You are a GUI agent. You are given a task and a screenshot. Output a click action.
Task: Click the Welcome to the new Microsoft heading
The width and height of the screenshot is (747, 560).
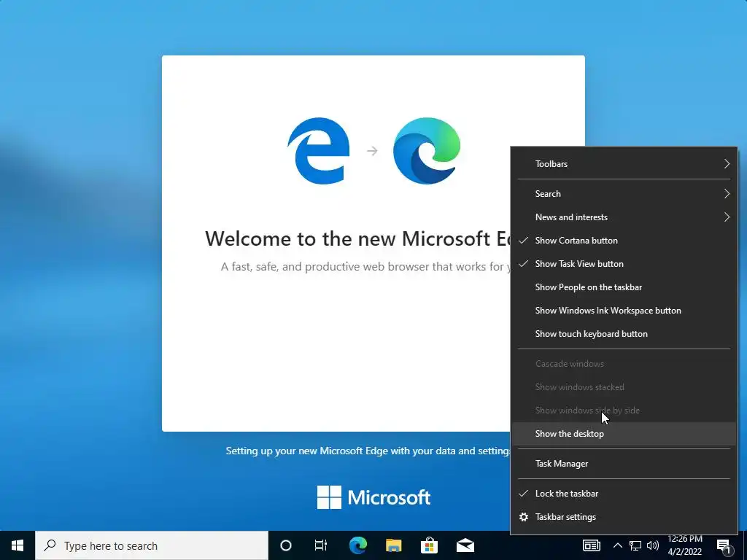pos(358,238)
